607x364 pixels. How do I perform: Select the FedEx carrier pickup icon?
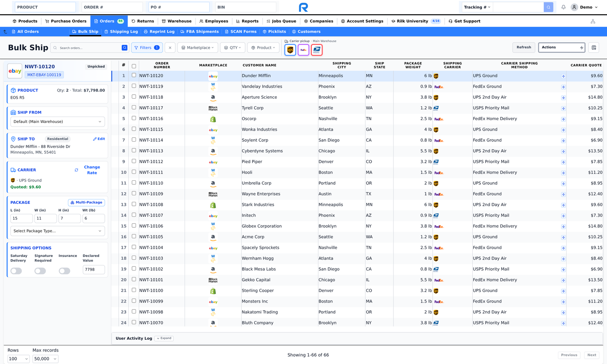click(303, 50)
